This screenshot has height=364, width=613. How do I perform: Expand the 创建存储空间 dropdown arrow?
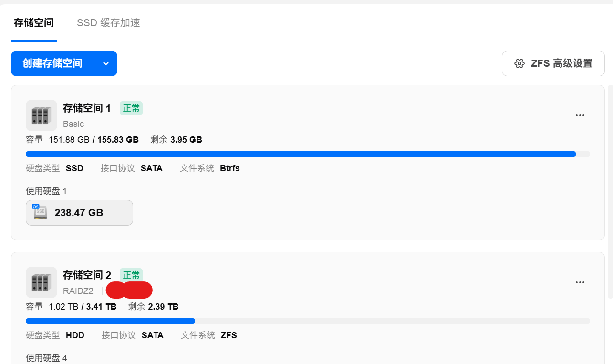tap(106, 63)
